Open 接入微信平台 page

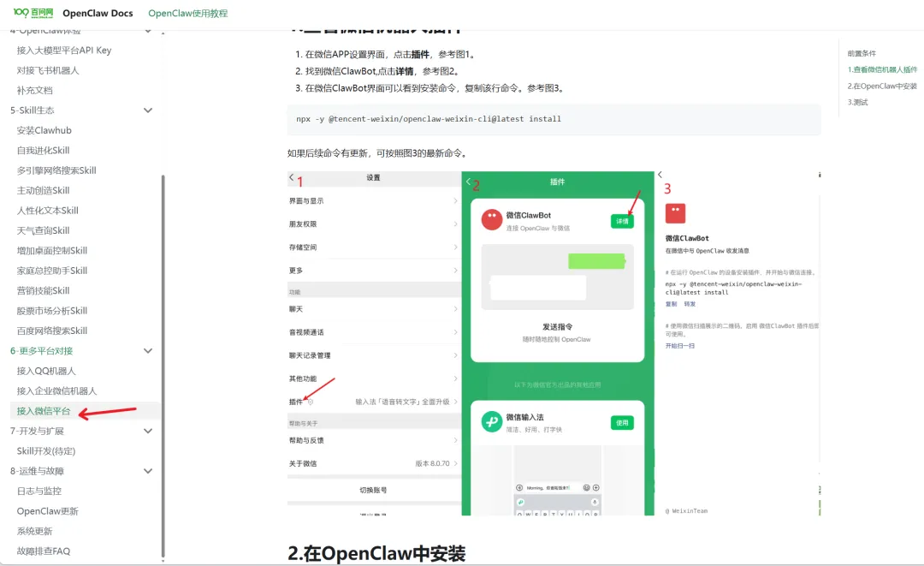click(x=44, y=411)
